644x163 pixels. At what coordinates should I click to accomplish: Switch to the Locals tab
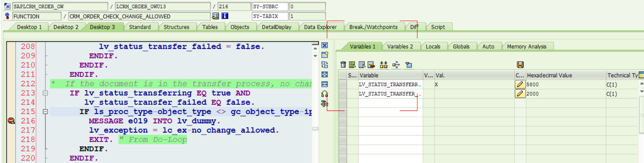[x=433, y=46]
